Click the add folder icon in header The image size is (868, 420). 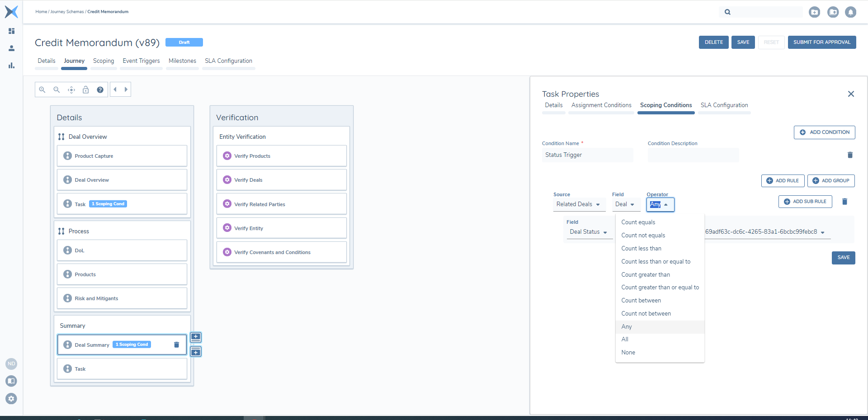pos(814,12)
